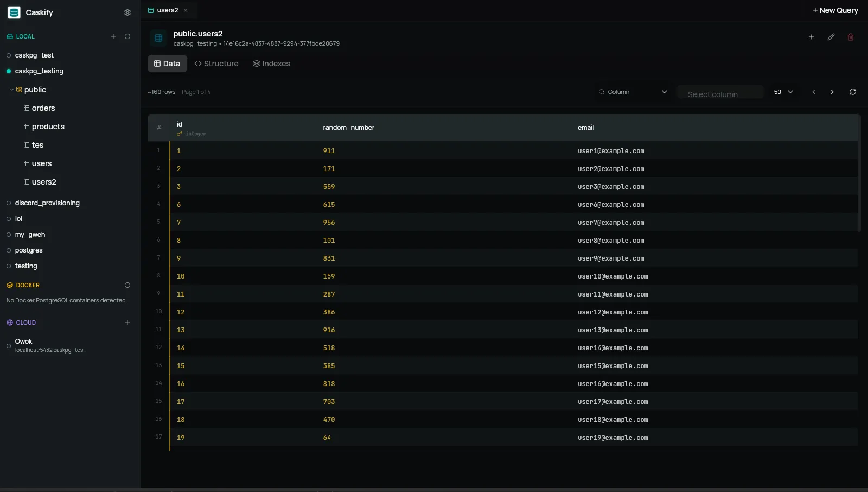The width and height of the screenshot is (868, 492).
Task: Click the LOCAL section icon
Action: [10, 36]
